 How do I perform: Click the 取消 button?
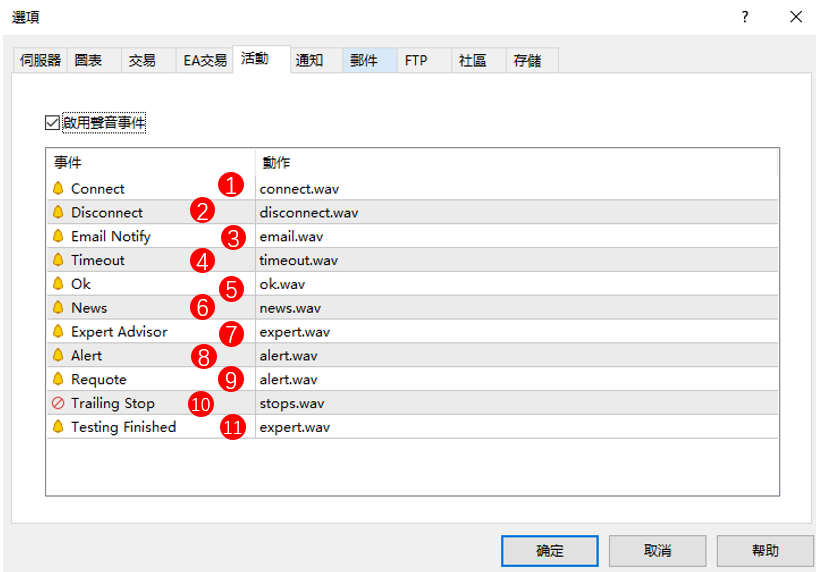(657, 551)
